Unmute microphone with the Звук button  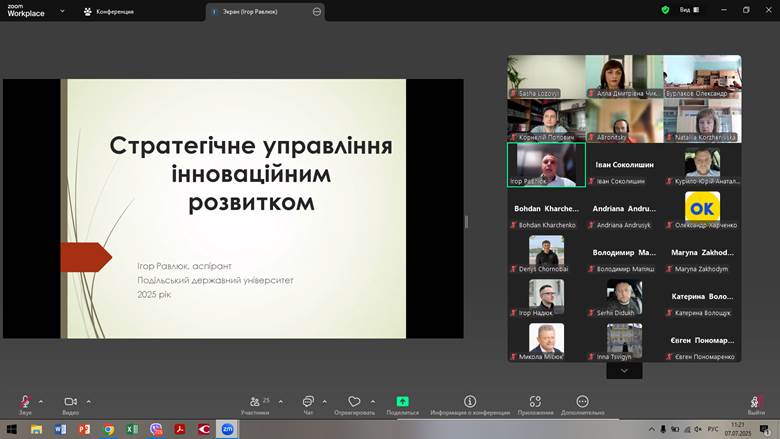(25, 402)
